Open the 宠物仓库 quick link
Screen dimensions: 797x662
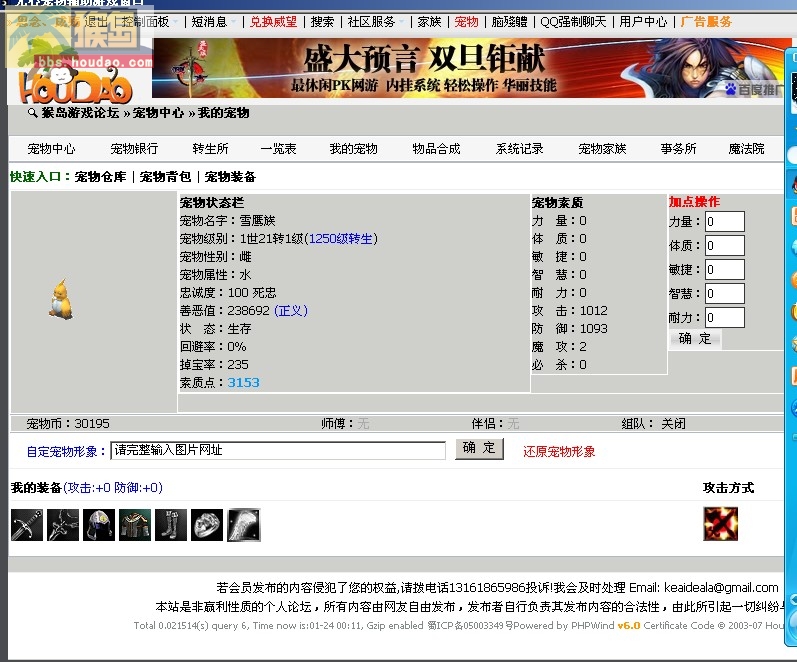pyautogui.click(x=100, y=177)
